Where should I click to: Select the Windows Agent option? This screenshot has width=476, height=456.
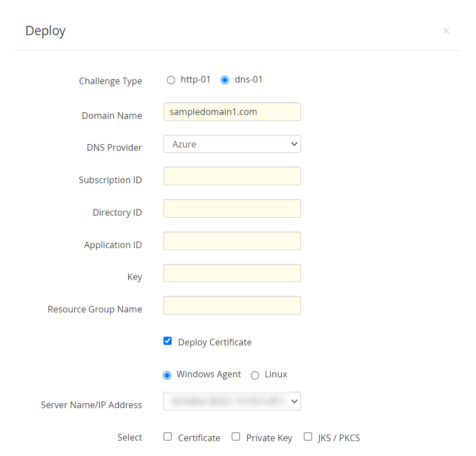point(167,375)
